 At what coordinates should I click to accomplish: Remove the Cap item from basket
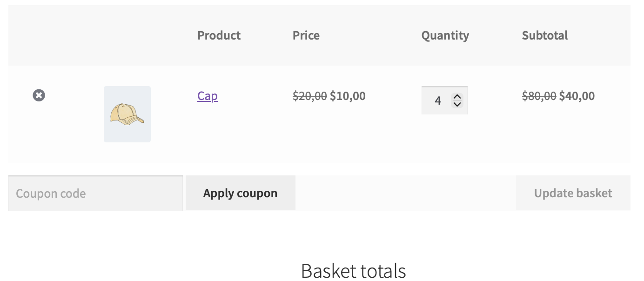point(39,95)
